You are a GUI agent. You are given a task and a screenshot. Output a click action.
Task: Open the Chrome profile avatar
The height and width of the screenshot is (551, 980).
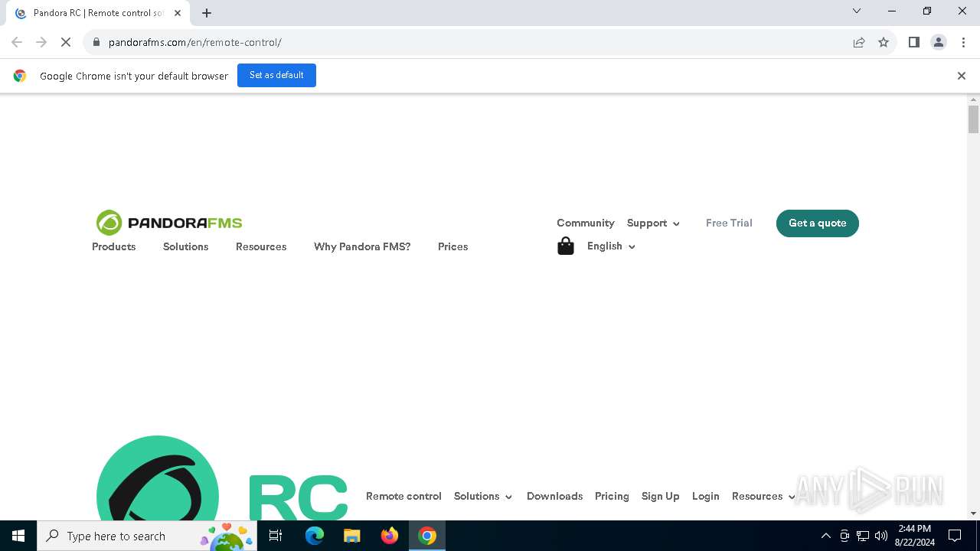click(x=939, y=42)
